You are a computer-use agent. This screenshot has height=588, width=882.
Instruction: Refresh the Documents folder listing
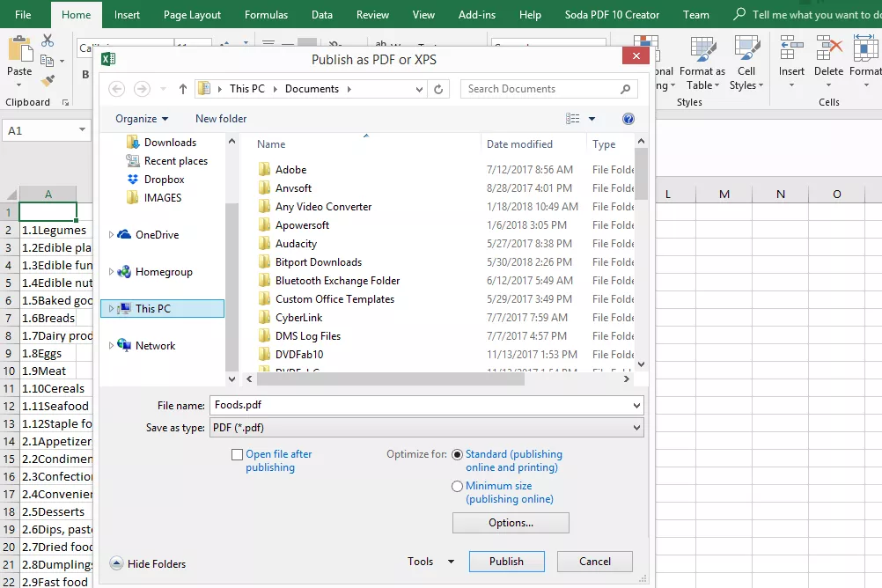(438, 89)
